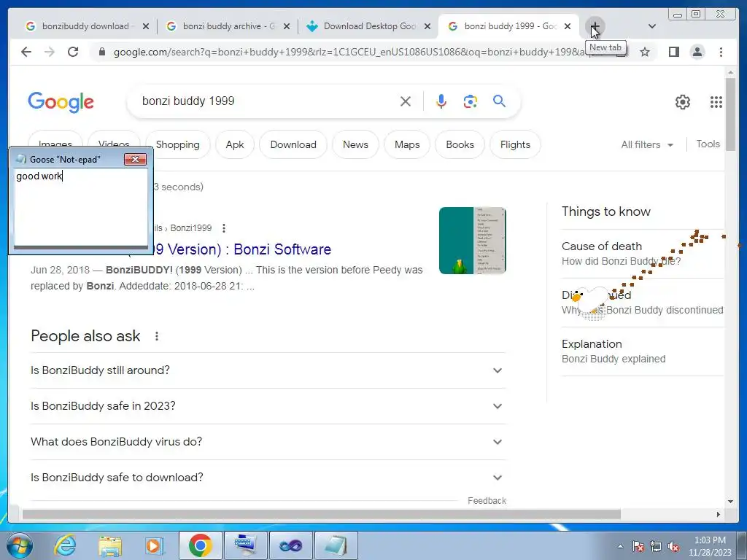Open the BonziBUDDY result thumbnail
This screenshot has width=747, height=560.
pos(473,241)
